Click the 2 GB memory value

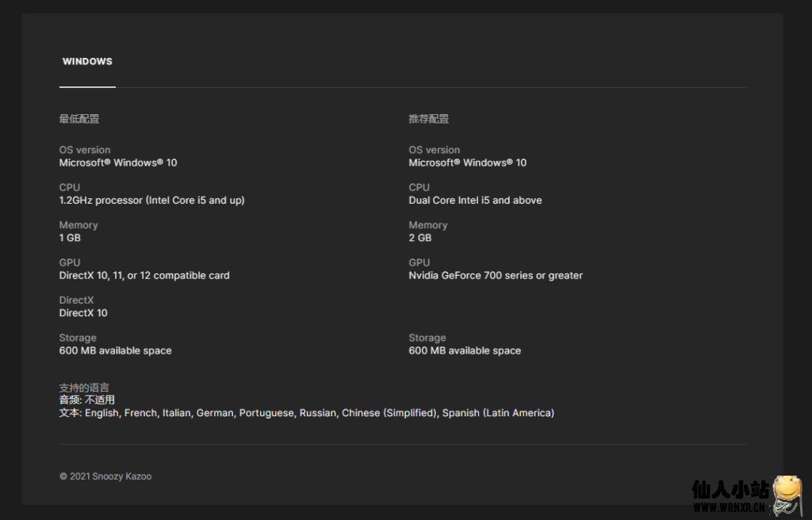tap(420, 238)
